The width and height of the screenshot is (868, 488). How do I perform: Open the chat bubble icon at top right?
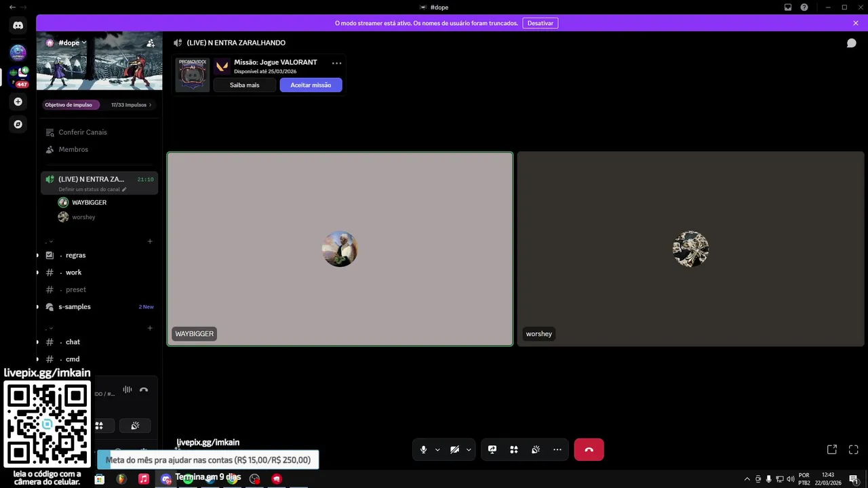(x=852, y=43)
